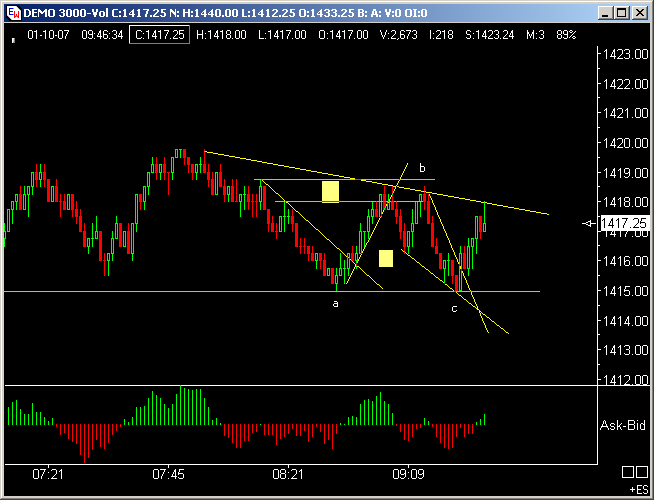Click the small marker left of the date
Viewport: 654px width, 500px height.
point(13,40)
